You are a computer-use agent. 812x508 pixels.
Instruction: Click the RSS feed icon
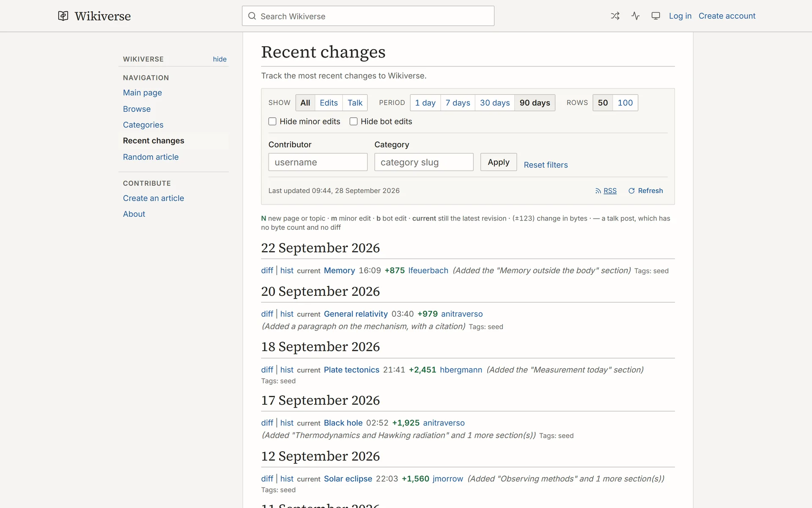(x=598, y=191)
